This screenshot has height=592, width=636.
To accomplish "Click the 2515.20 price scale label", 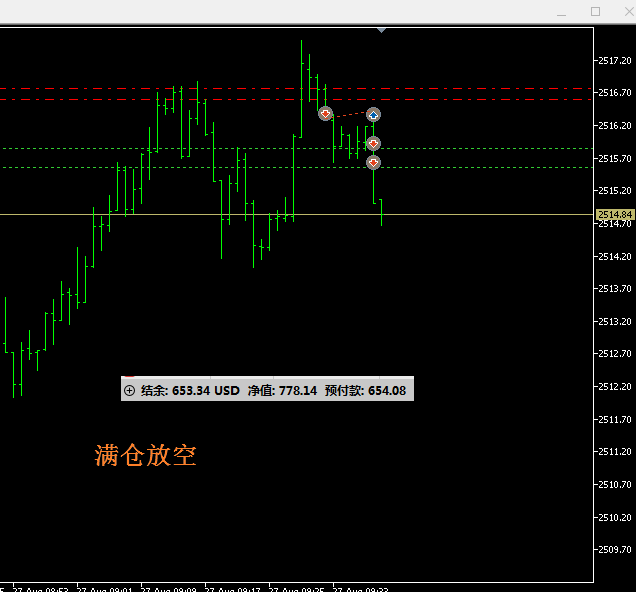I will pyautogui.click(x=615, y=191).
